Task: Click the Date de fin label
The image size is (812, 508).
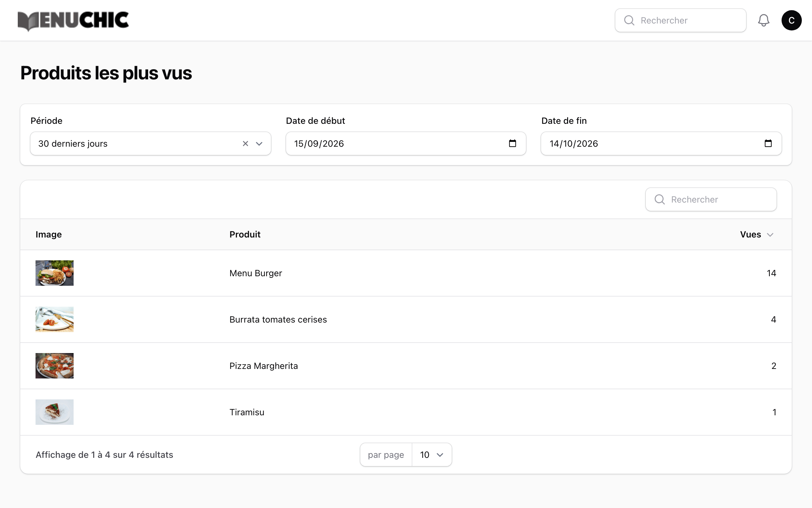Action: coord(564,121)
